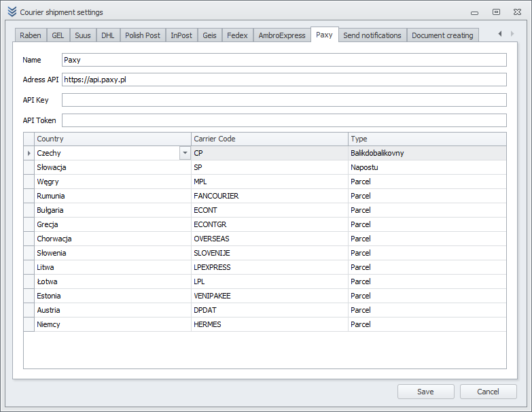Click the Name input field
Screen dimensions: 532x412
coord(284,60)
